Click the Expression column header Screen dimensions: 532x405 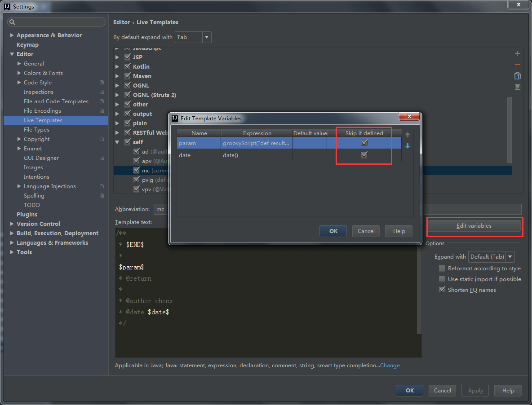point(257,133)
